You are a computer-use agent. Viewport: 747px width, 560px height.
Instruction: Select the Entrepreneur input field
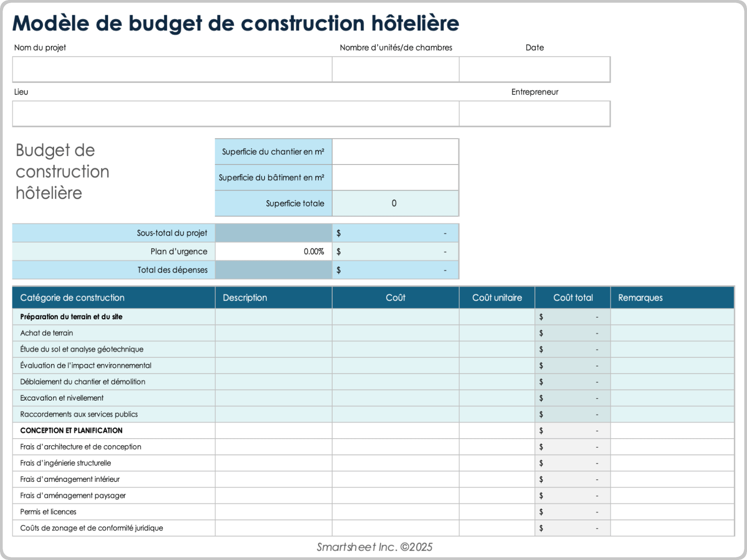[535, 114]
